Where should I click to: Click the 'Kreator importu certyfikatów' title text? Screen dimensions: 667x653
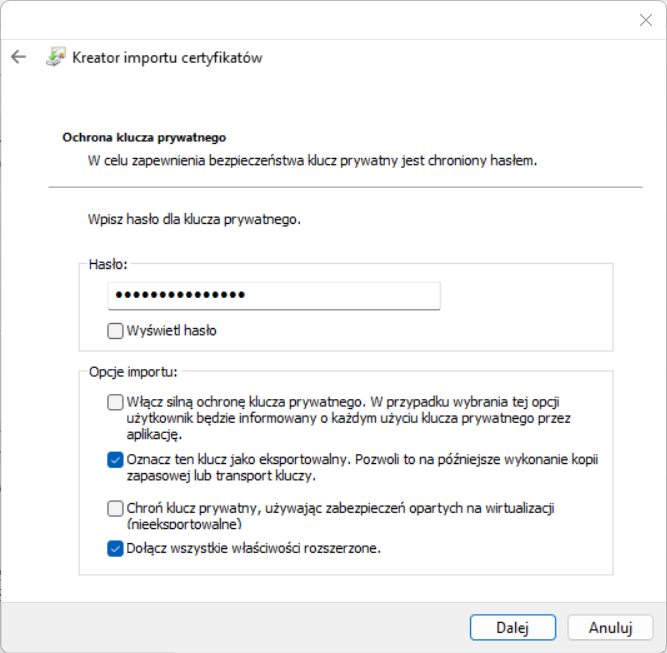(167, 58)
